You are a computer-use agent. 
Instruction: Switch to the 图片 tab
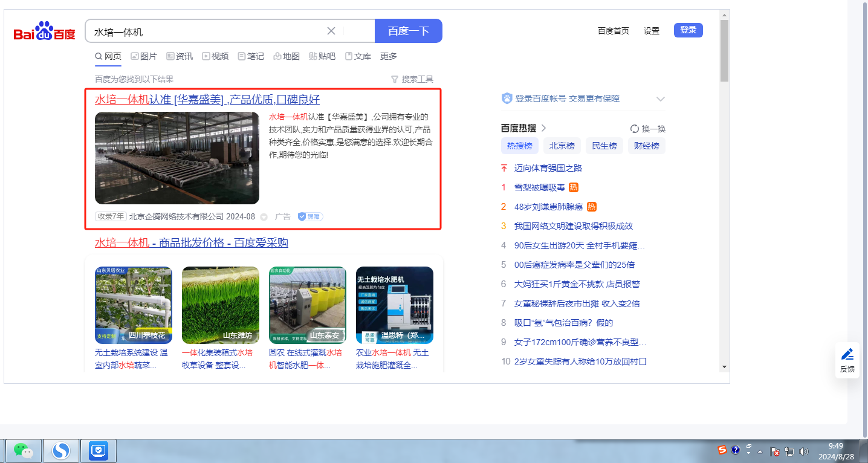pos(144,56)
